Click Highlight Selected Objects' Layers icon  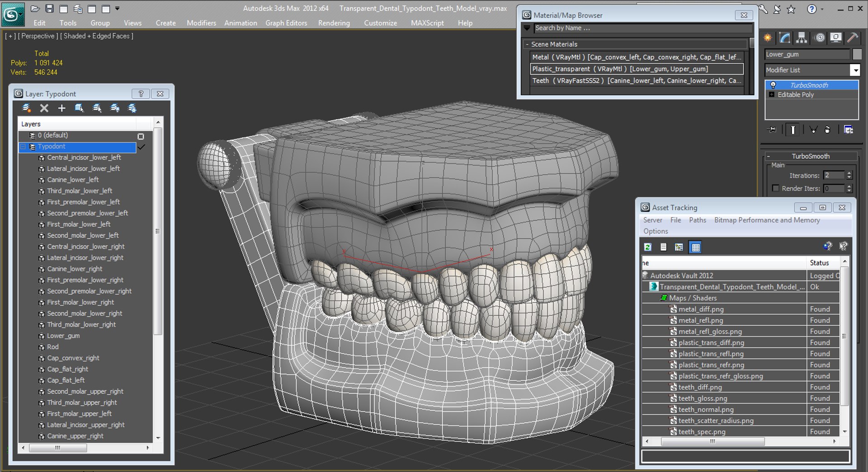coord(97,108)
